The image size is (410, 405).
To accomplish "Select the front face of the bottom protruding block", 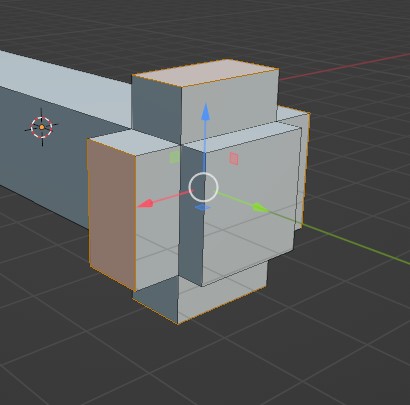I will pyautogui.click(x=222, y=292).
